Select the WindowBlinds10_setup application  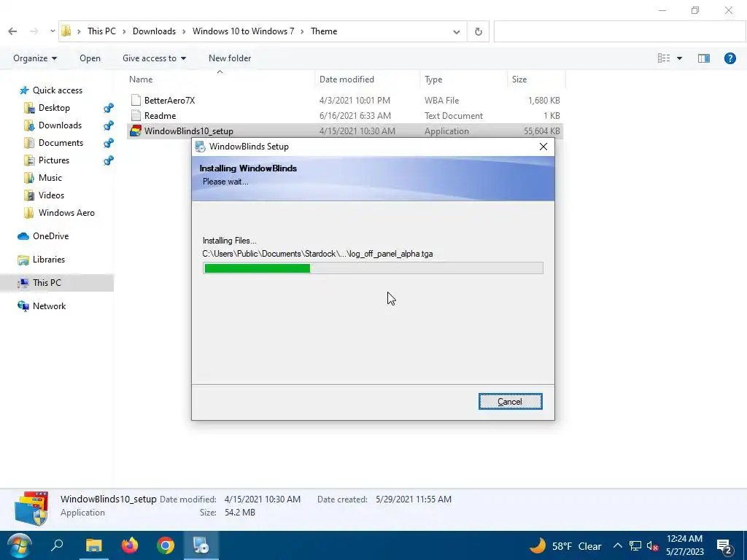click(x=345, y=131)
